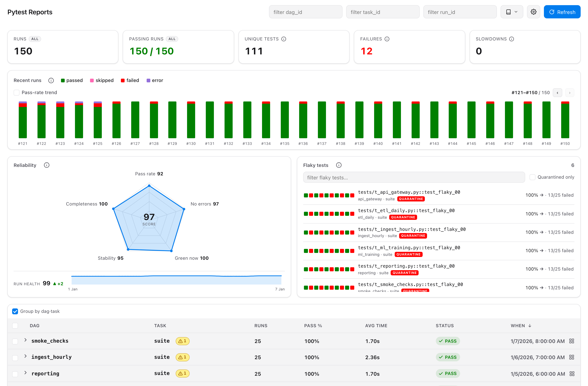
Task: Click reporting warning badge
Action: 182,373
